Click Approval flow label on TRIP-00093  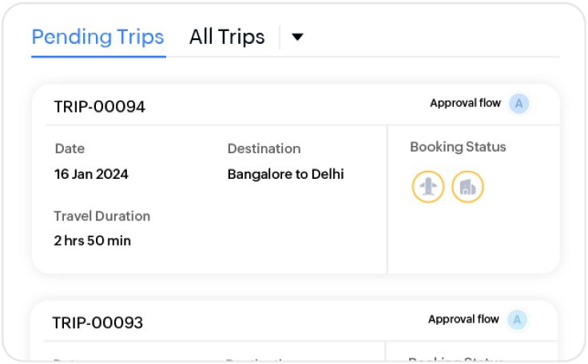point(463,319)
